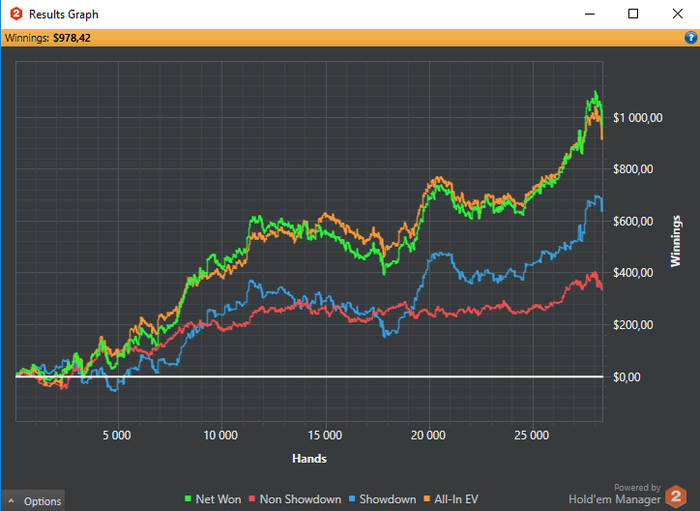Image resolution: width=700 pixels, height=511 pixels.
Task: Click the 20 000 hands axis label
Action: (428, 435)
